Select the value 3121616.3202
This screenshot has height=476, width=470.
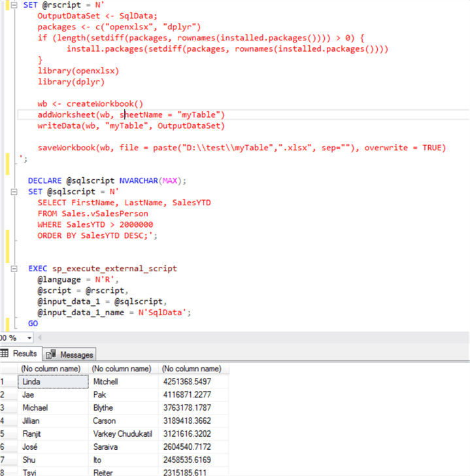click(x=193, y=433)
